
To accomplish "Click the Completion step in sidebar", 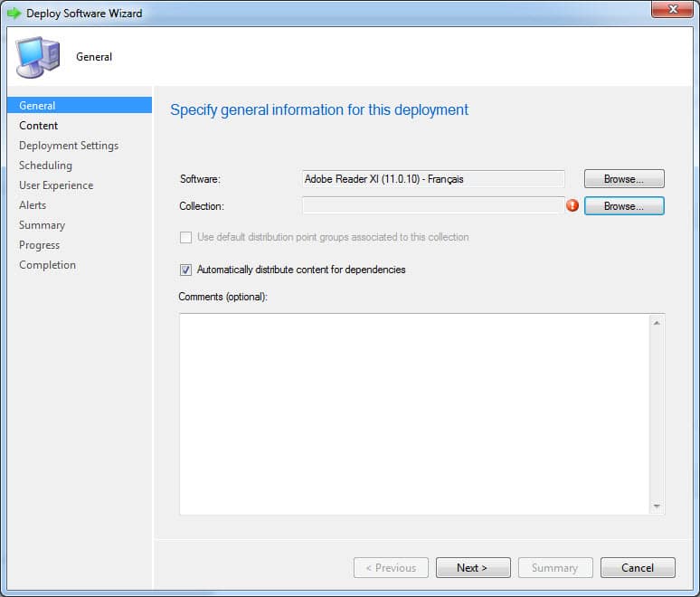I will coord(47,265).
